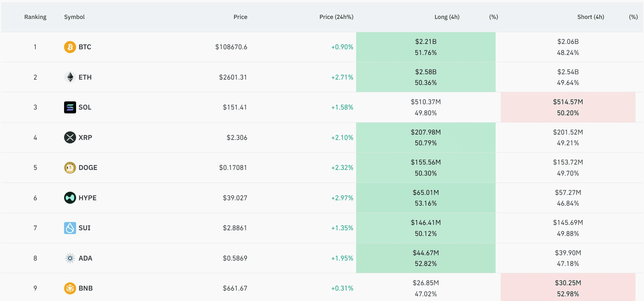Click HYPE short value $57.27M

click(x=568, y=193)
